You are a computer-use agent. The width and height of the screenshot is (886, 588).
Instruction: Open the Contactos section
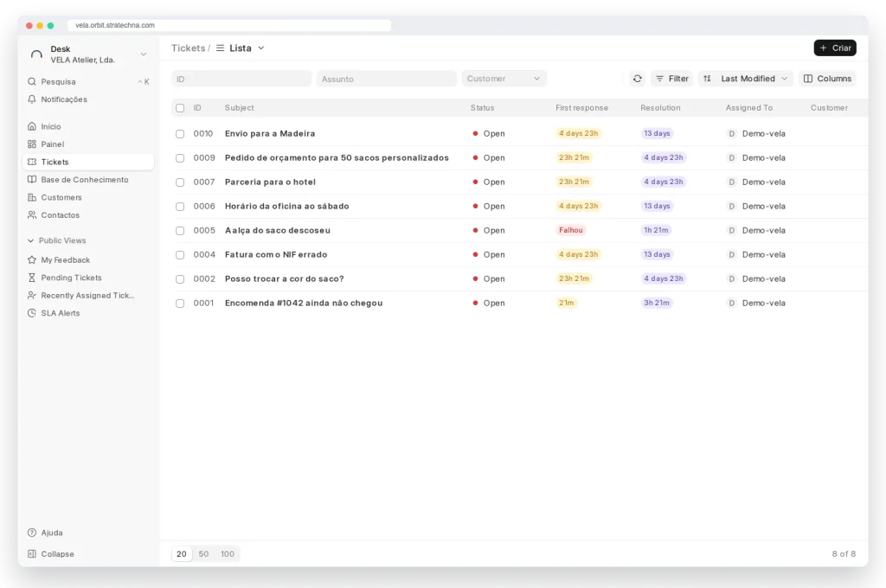tap(88, 215)
